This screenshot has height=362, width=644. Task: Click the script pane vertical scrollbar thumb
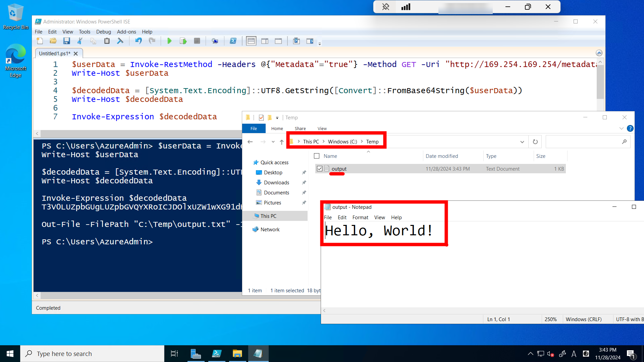coord(600,82)
